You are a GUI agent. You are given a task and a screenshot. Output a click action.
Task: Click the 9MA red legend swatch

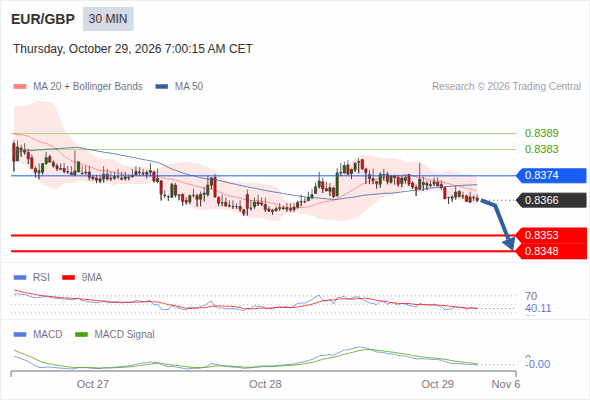click(68, 278)
